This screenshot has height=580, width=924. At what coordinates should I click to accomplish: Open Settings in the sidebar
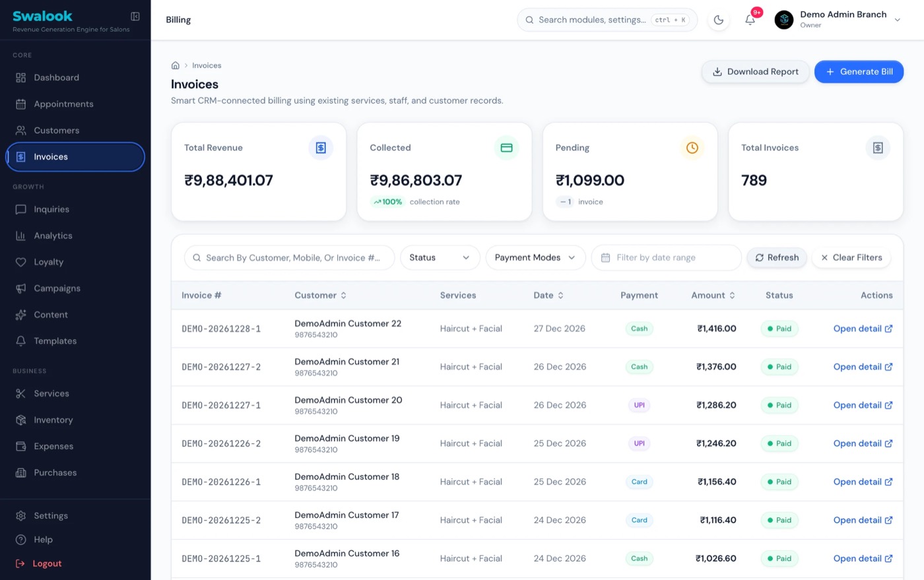(x=75, y=515)
